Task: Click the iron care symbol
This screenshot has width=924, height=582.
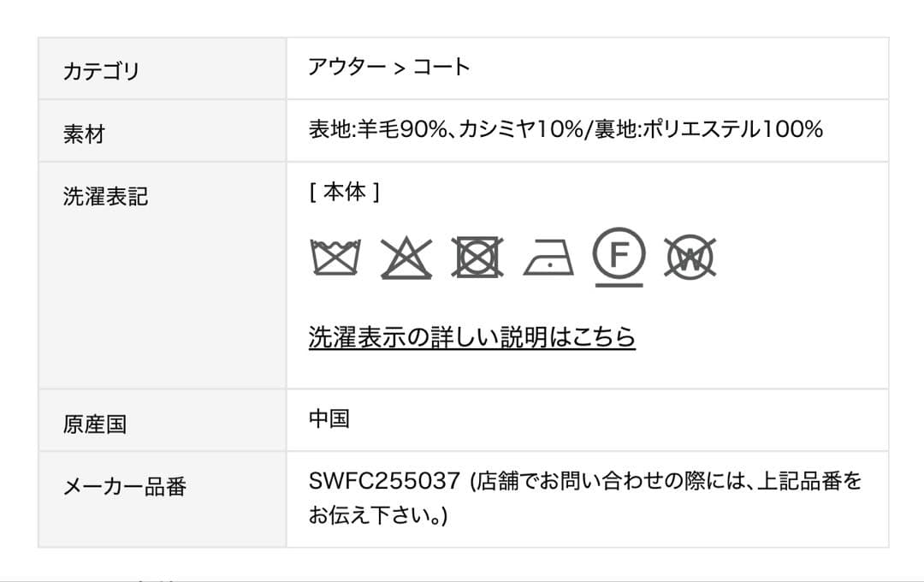Action: (549, 258)
